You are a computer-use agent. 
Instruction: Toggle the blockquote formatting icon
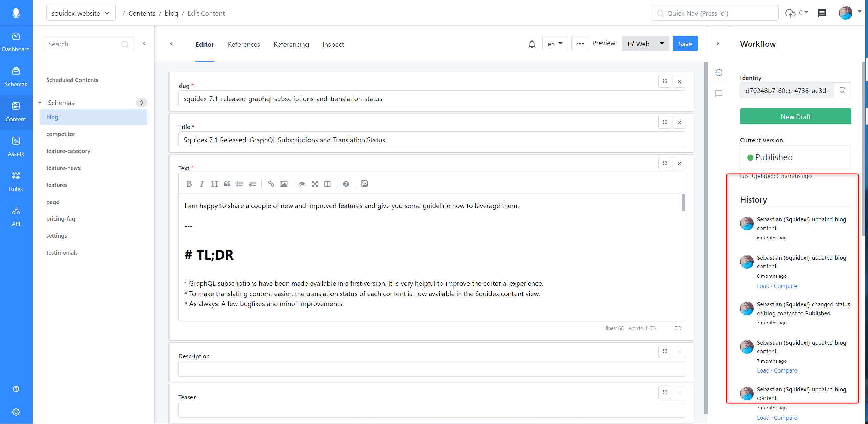coord(227,184)
